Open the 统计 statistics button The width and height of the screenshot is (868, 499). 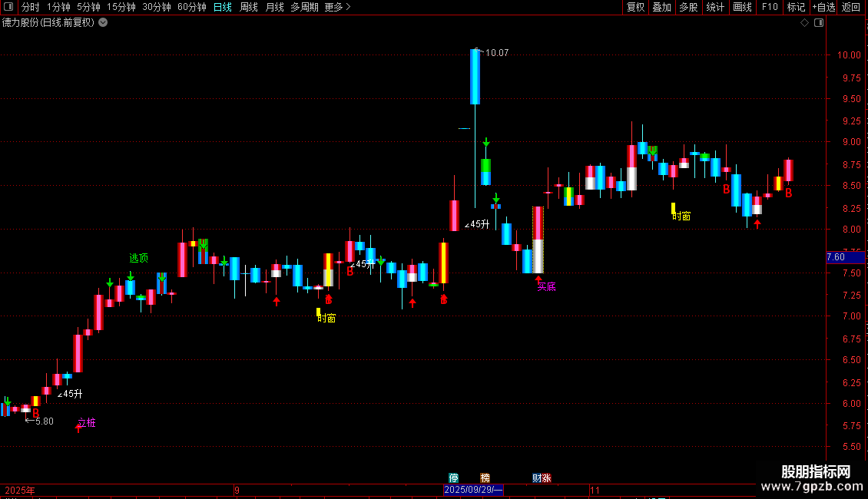[715, 7]
